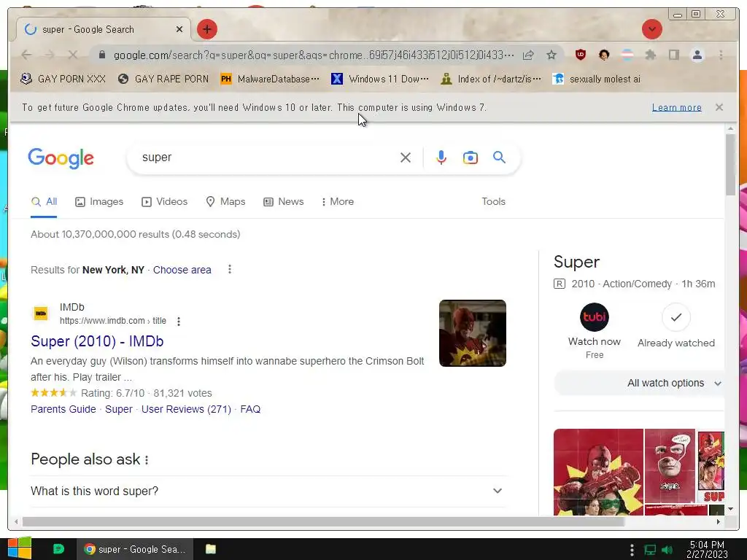The height and width of the screenshot is (560, 747).
Task: Open People also ask options menu
Action: pos(147,460)
